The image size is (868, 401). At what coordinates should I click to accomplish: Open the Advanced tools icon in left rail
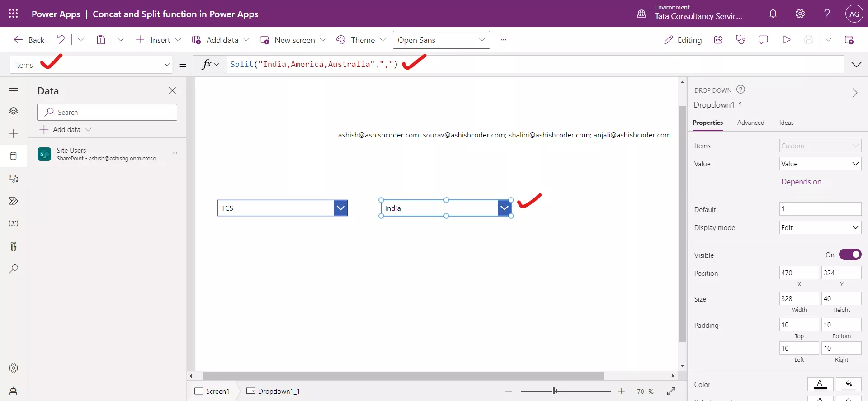click(x=14, y=246)
